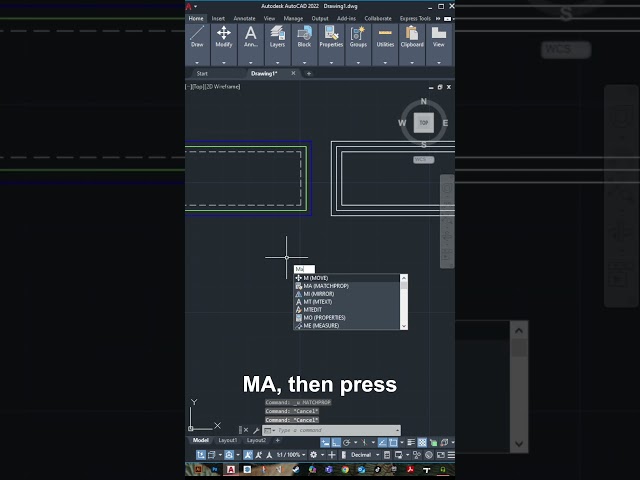
Task: Open the Express Tools ribbon tab
Action: click(415, 18)
